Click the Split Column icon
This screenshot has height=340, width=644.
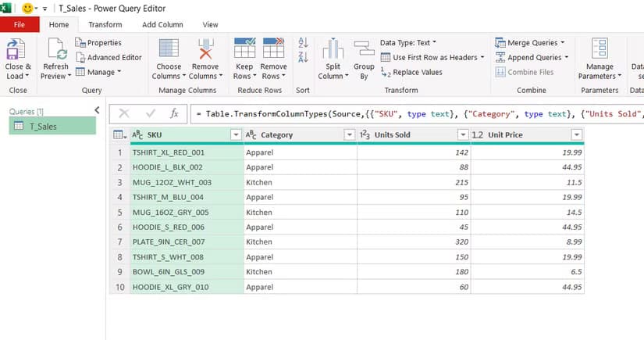[x=333, y=48]
